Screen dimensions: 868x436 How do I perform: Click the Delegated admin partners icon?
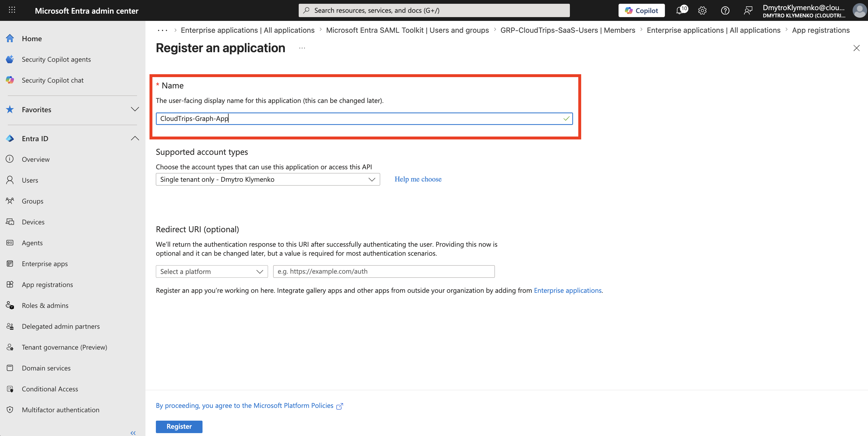10,326
